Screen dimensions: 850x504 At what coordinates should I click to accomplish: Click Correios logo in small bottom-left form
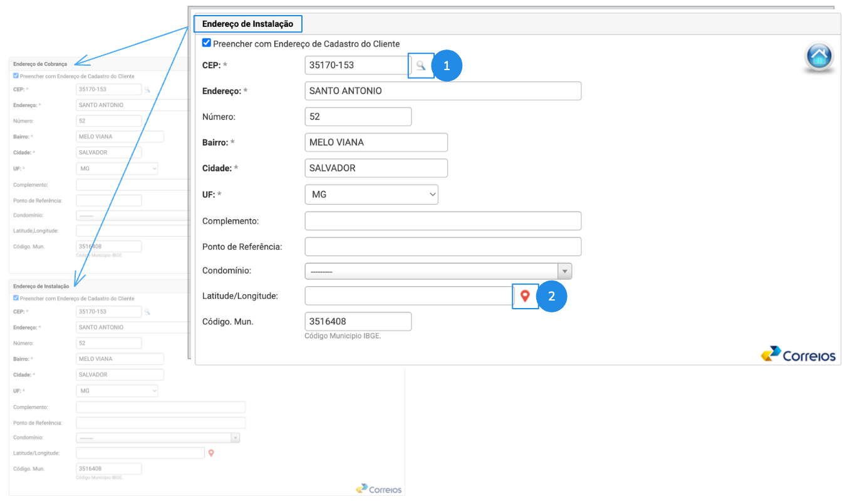378,489
